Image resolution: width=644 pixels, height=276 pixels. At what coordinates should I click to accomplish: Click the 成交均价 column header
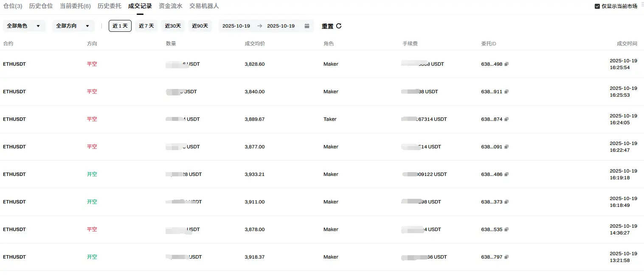click(x=255, y=44)
